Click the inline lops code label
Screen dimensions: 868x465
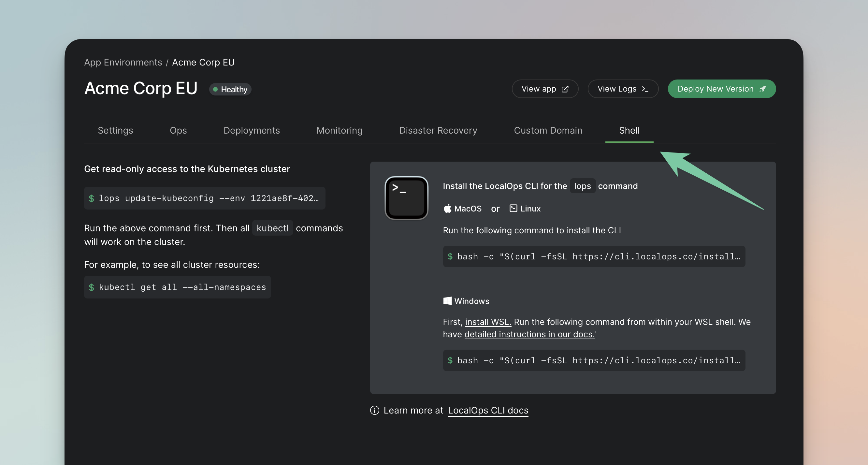point(582,186)
